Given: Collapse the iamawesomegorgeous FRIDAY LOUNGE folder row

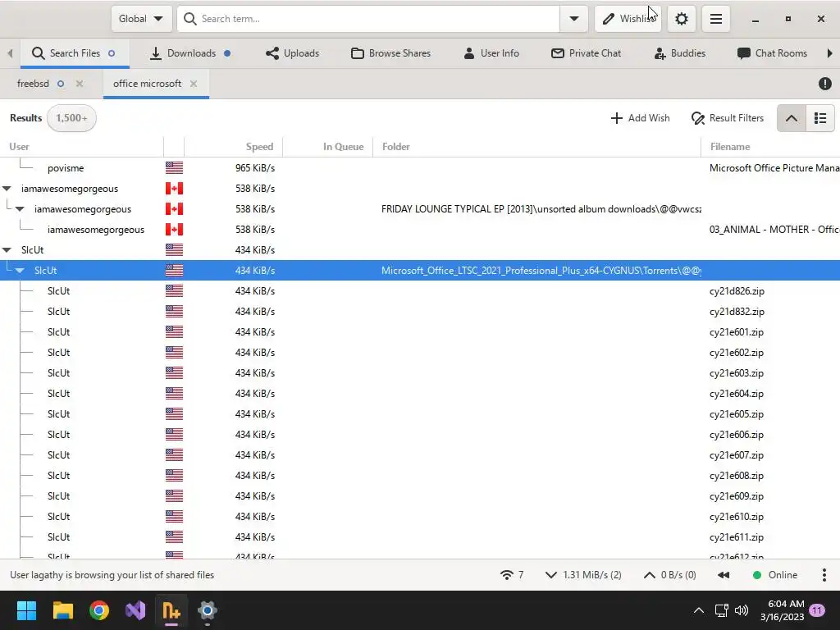Looking at the screenshot, I should click(x=20, y=209).
